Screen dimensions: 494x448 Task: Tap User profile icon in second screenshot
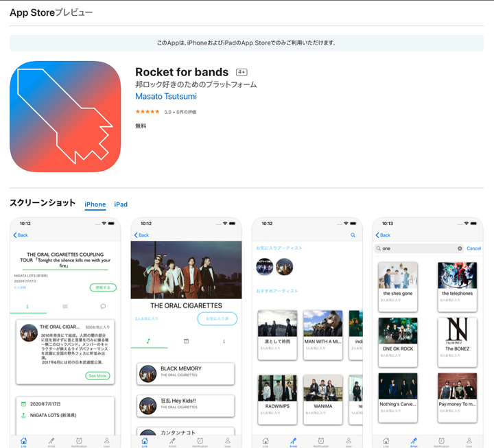[228, 442]
